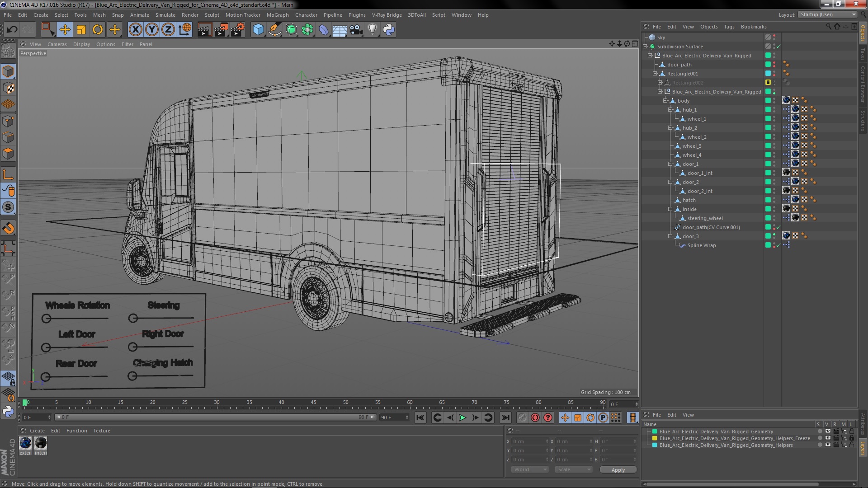Click the Rear Door slider handle
The image size is (868, 488).
(45, 377)
